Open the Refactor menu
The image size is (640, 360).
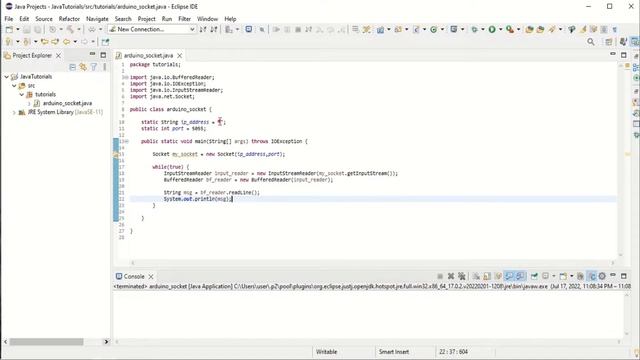[69, 19]
